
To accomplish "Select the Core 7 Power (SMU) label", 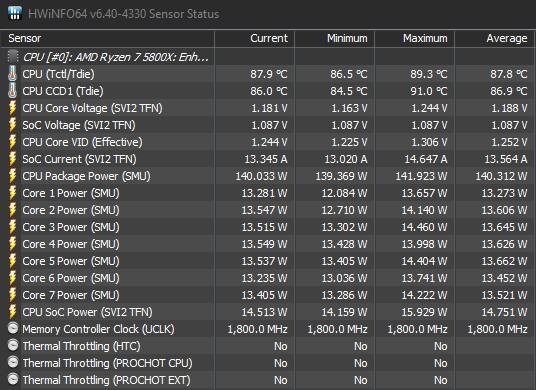I will [71, 295].
